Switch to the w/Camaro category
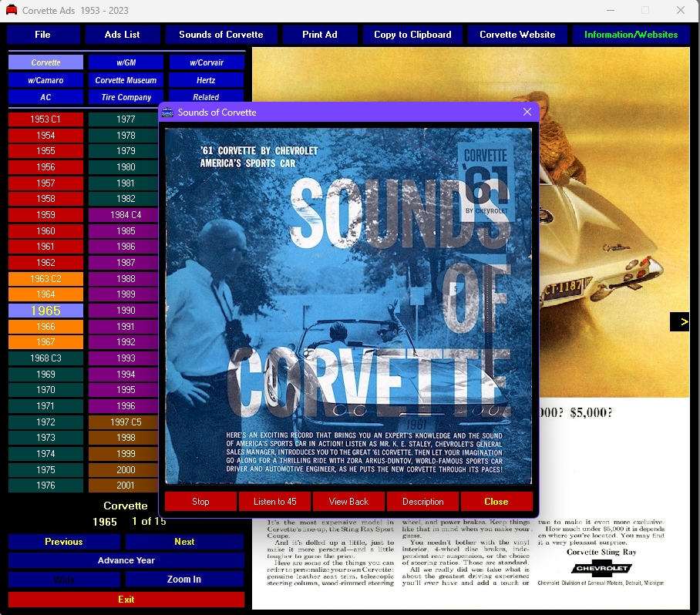This screenshot has width=700, height=615. pos(45,80)
